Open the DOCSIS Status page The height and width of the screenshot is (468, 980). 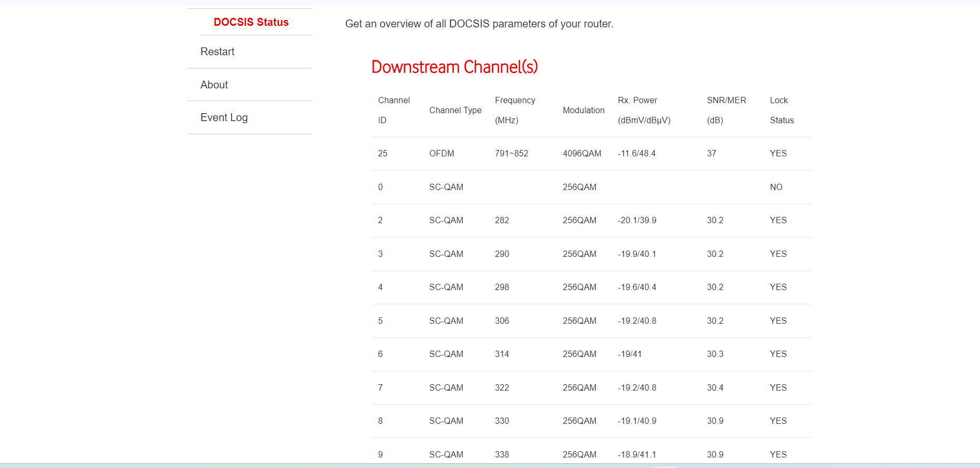pyautogui.click(x=251, y=22)
